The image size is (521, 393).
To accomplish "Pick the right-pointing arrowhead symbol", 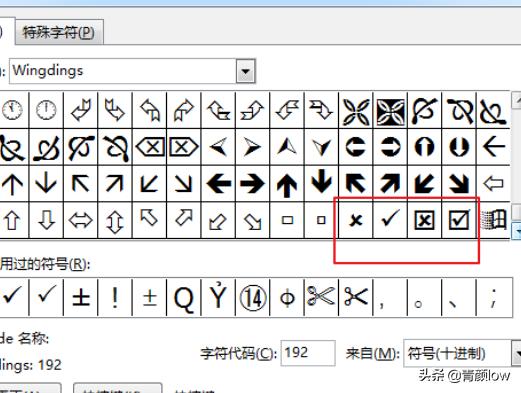I will pyautogui.click(x=253, y=147).
